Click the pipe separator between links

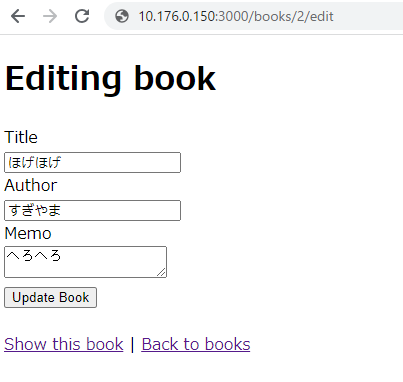[x=132, y=344]
